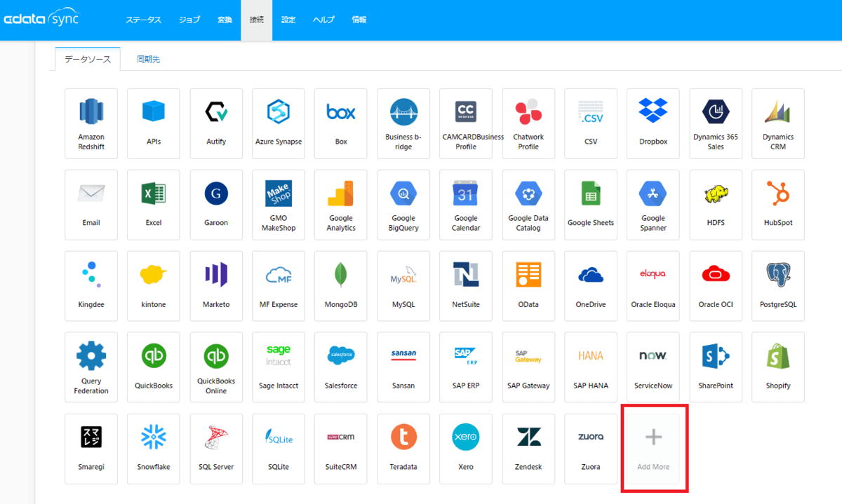This screenshot has height=504, width=842.
Task: Open the Azure Synapse connector
Action: coord(279,123)
